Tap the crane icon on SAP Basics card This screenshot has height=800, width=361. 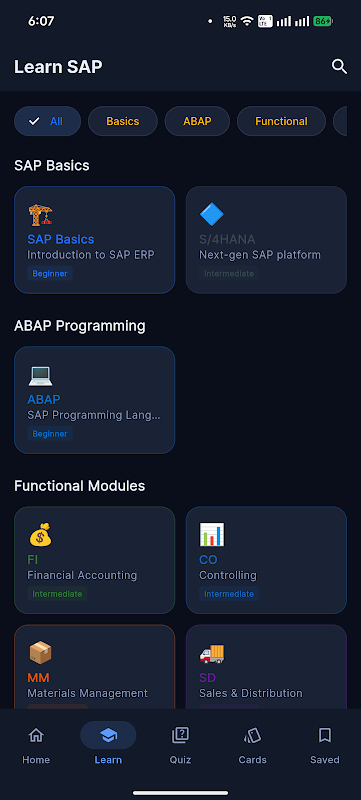(40, 214)
